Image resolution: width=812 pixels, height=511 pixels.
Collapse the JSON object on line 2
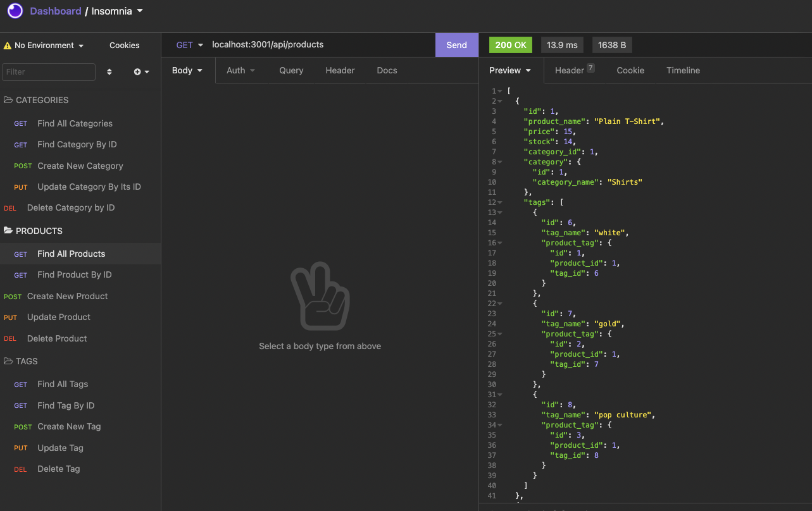click(500, 101)
